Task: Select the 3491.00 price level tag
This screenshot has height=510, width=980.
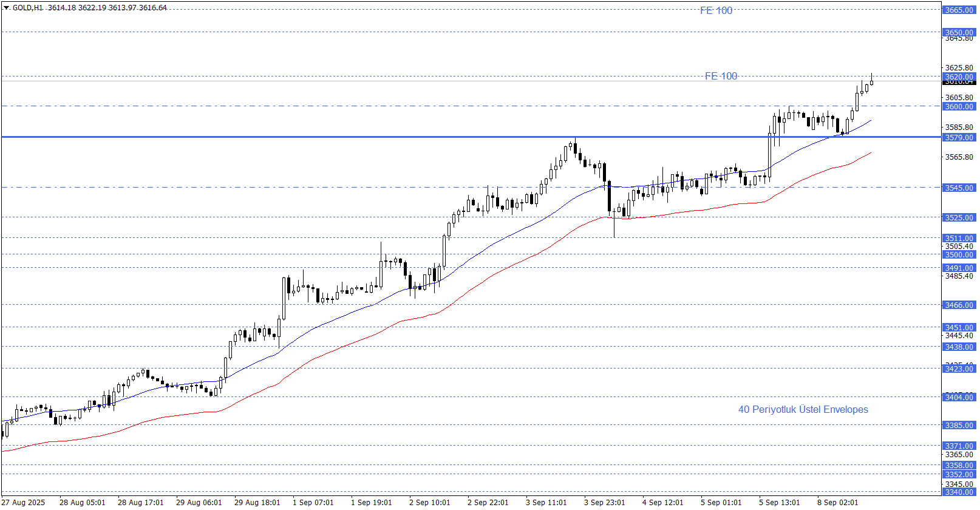Action: (959, 268)
